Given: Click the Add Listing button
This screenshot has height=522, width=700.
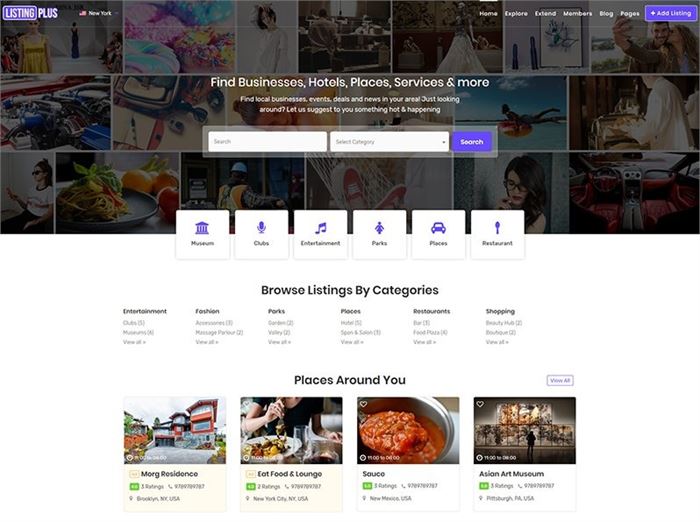Looking at the screenshot, I should 671,14.
